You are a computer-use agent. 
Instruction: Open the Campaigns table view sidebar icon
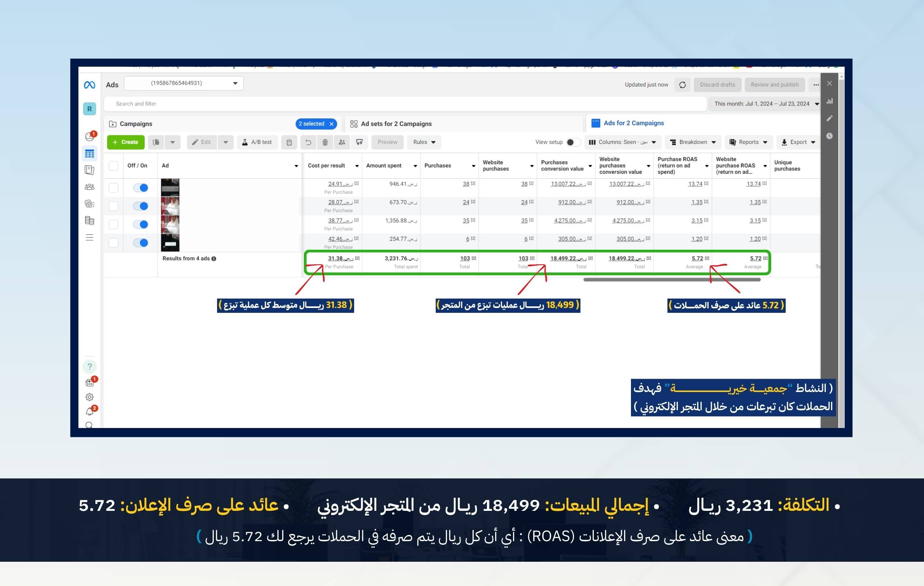(x=89, y=154)
